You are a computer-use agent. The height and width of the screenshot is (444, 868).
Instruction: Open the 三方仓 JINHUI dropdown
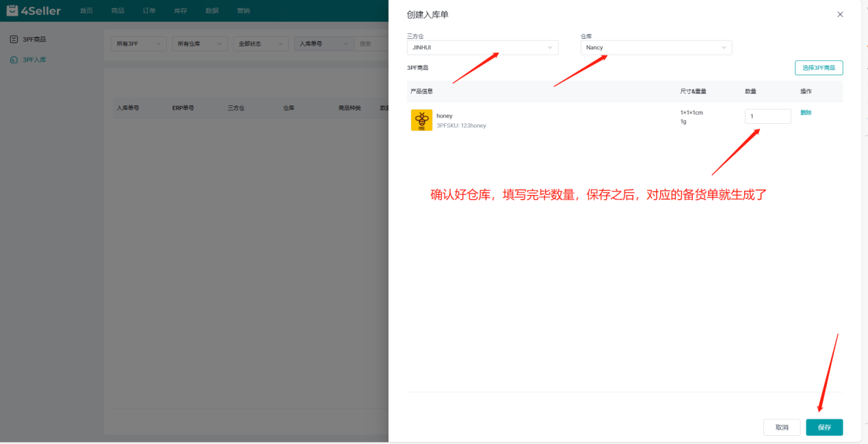(482, 48)
